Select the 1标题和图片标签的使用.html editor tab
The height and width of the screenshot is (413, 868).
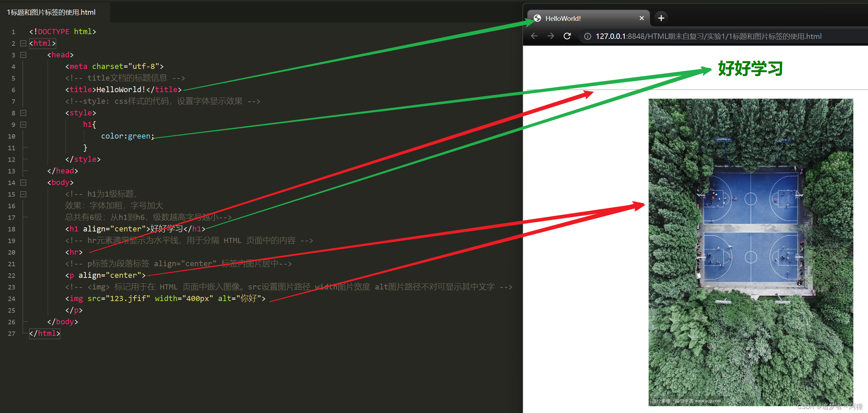52,12
